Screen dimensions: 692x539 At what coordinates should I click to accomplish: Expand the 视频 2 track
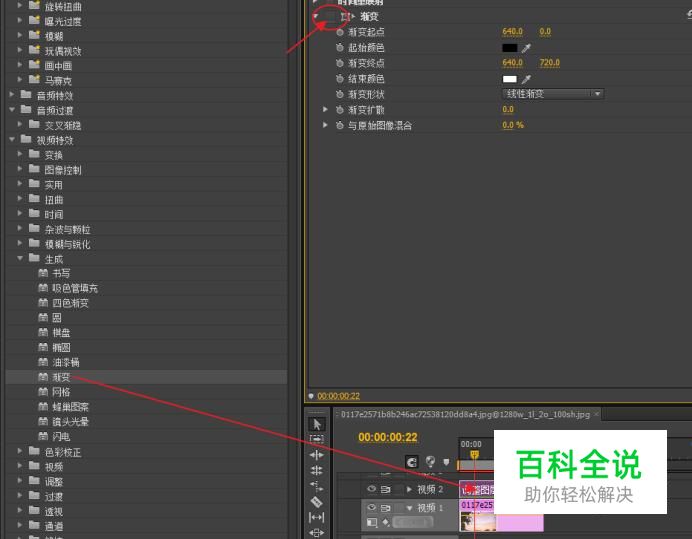pos(409,489)
